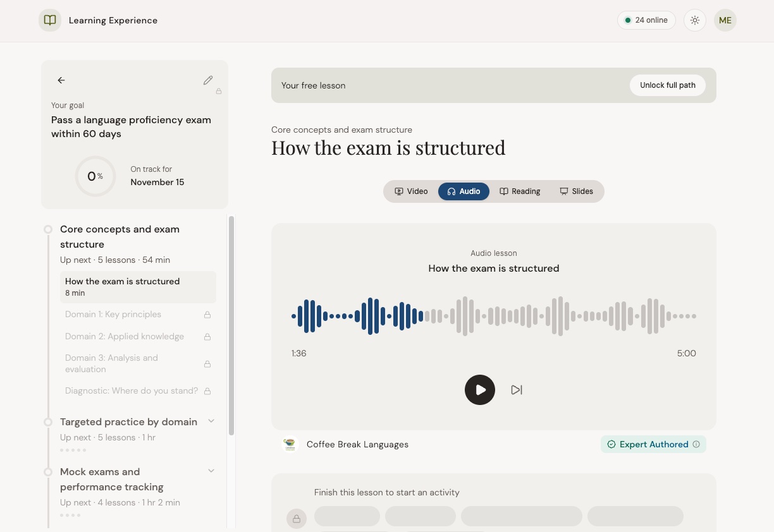The height and width of the screenshot is (532, 774).
Task: Open the ME profile avatar
Action: [725, 20]
